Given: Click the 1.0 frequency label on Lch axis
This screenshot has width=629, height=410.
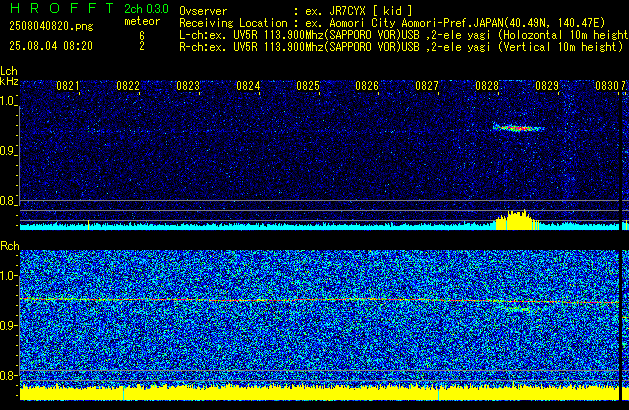Looking at the screenshot, I should tap(8, 101).
